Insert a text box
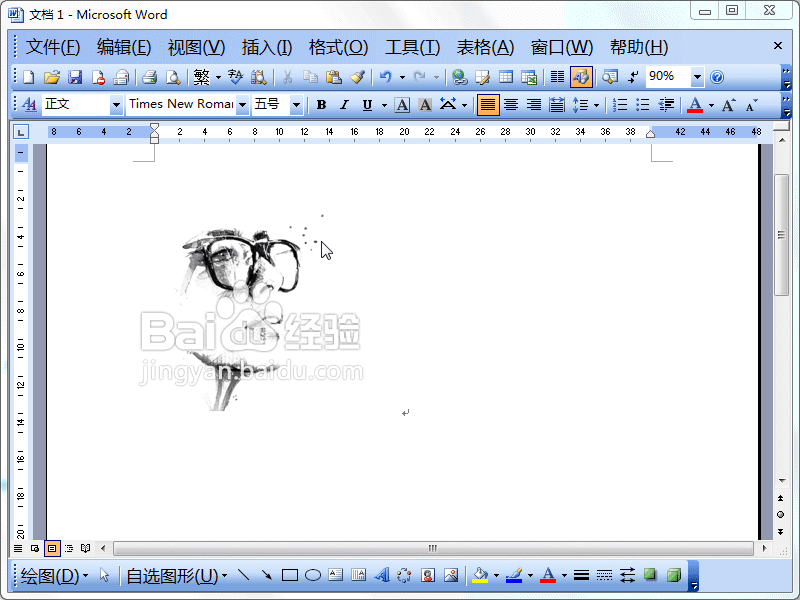This screenshot has height=600, width=800. point(335,576)
